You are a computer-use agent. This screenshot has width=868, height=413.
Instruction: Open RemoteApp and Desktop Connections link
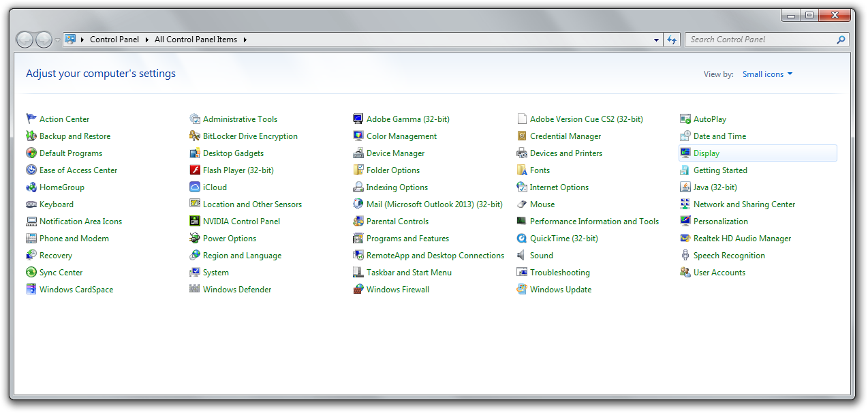click(435, 255)
